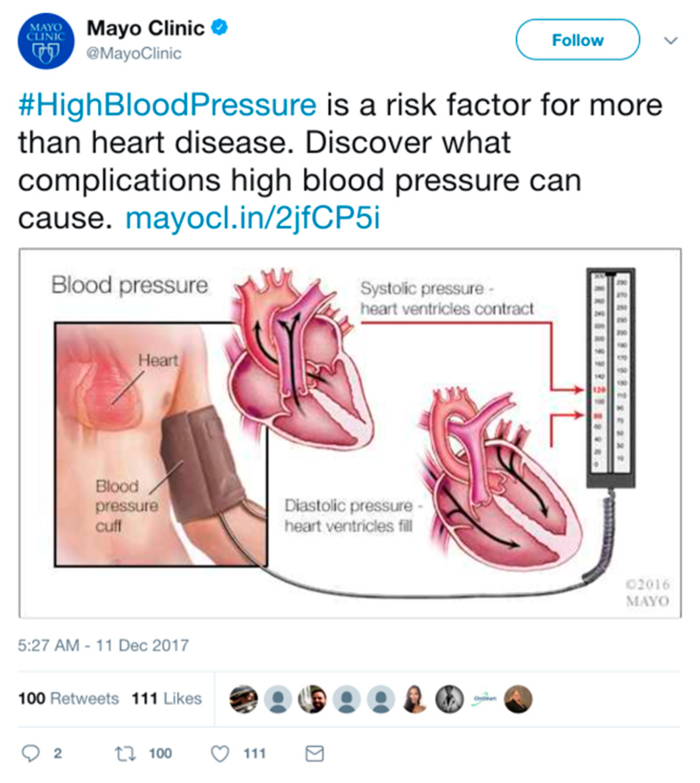Click the black-and-white avatar among the likers
The height and width of the screenshot is (783, 700).
tap(450, 699)
